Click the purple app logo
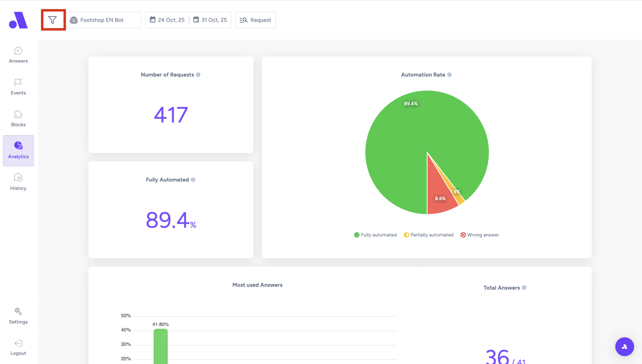 [x=18, y=20]
